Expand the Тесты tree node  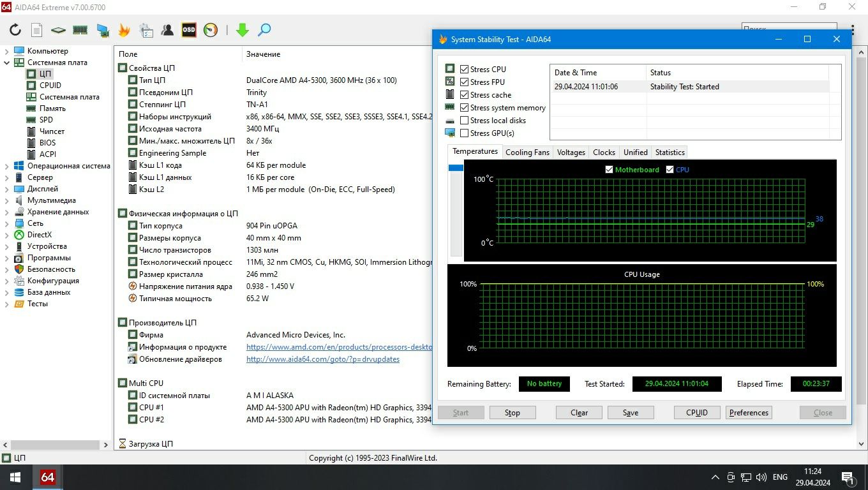[x=7, y=304]
